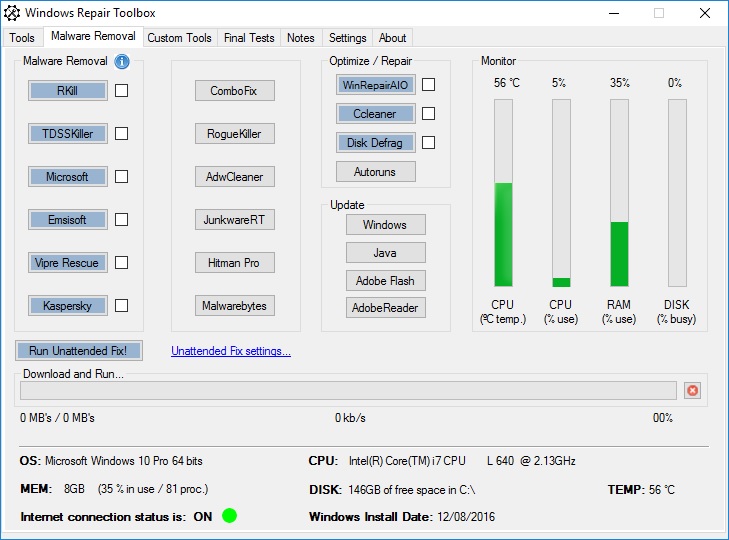The width and height of the screenshot is (729, 540).
Task: Launch Malwarebytes
Action: point(235,306)
